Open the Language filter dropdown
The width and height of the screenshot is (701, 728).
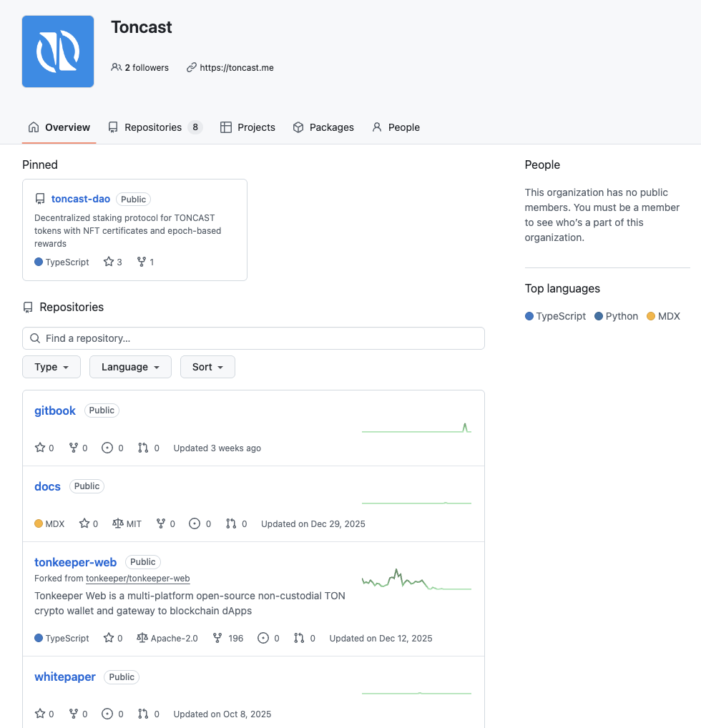[x=129, y=366]
